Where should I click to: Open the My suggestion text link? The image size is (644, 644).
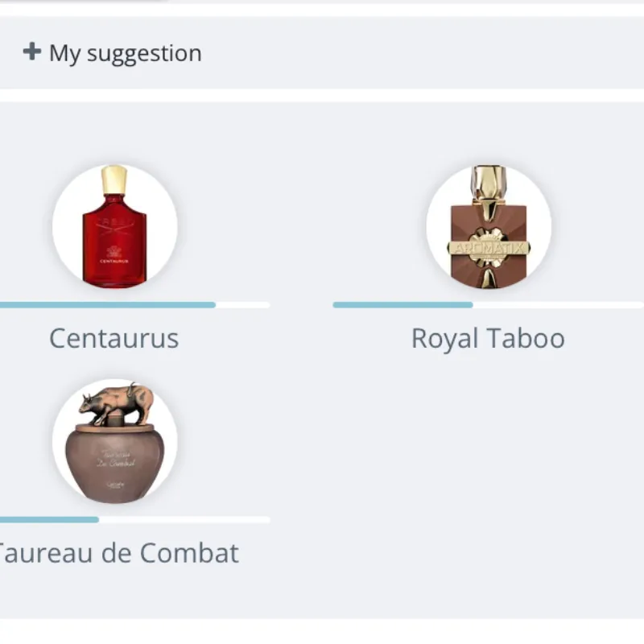point(125,53)
